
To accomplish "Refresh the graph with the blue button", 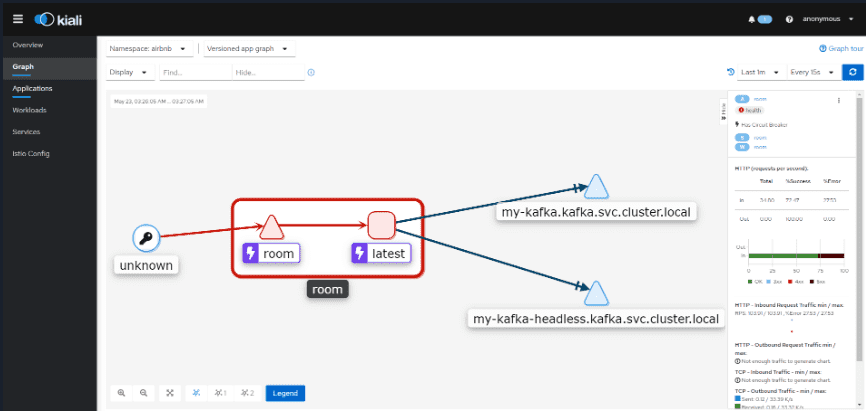I will coord(853,72).
